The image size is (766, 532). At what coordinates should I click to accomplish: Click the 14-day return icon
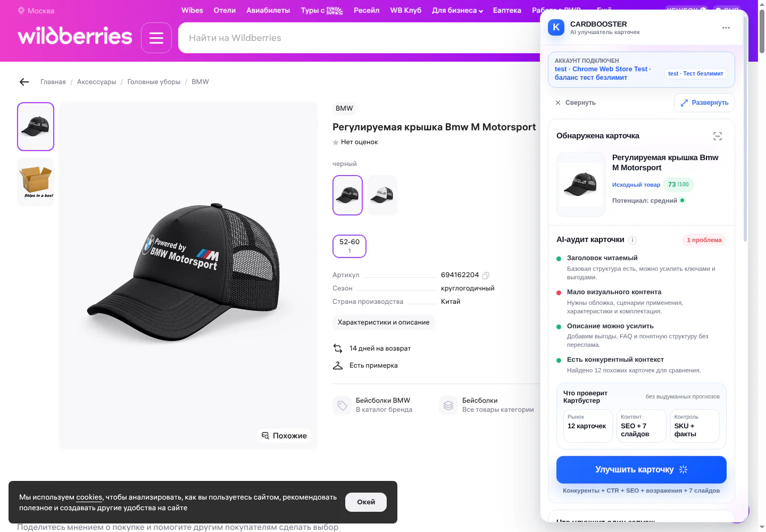[x=338, y=348]
